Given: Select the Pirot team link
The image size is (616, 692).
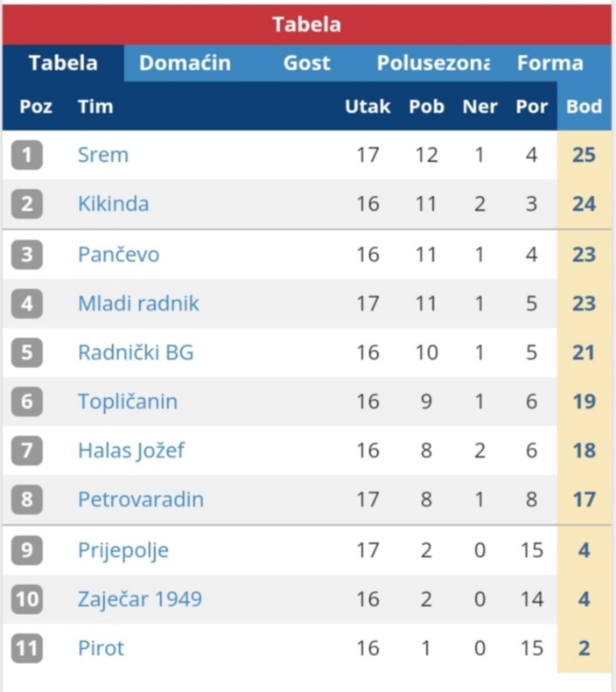Looking at the screenshot, I should click(101, 648).
